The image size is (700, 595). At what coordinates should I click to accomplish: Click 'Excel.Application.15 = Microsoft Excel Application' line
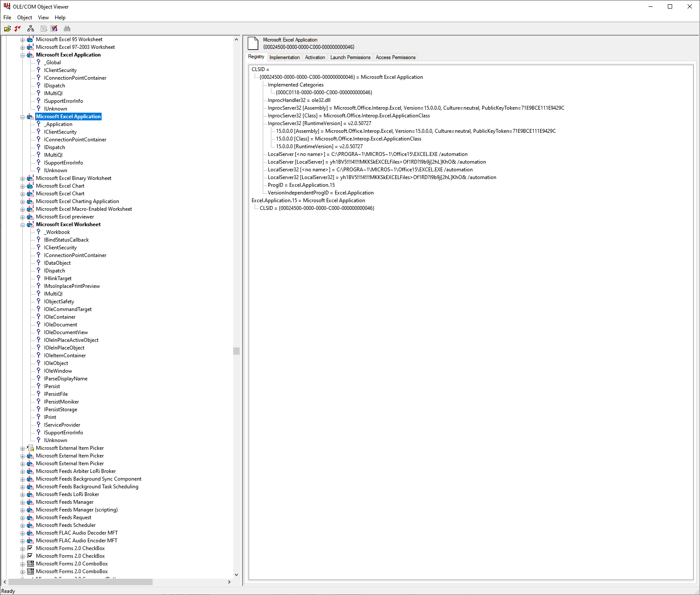(x=308, y=200)
